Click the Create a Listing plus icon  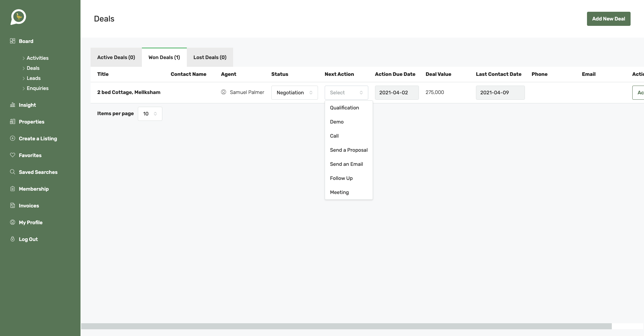coord(13,138)
